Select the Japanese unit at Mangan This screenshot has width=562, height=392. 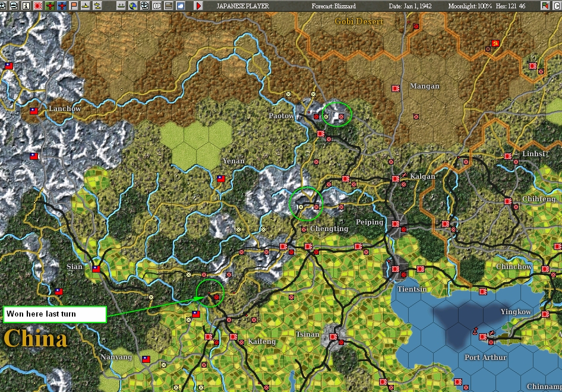pyautogui.click(x=396, y=88)
